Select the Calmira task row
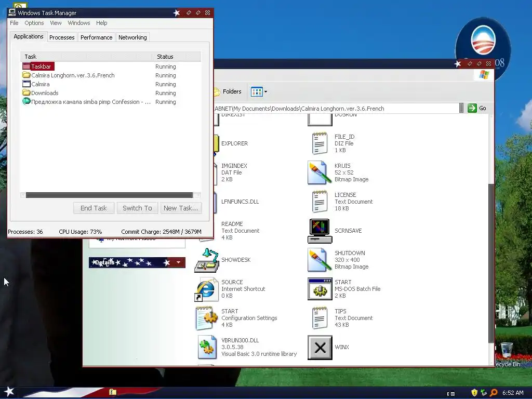 110,84
